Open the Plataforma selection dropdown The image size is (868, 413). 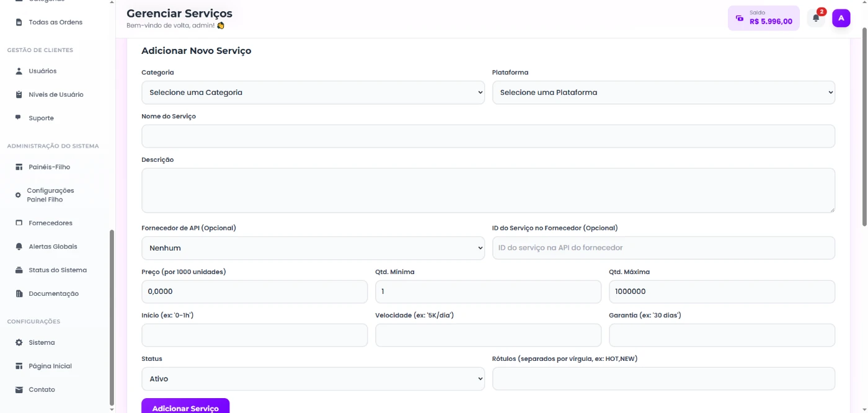coord(663,92)
